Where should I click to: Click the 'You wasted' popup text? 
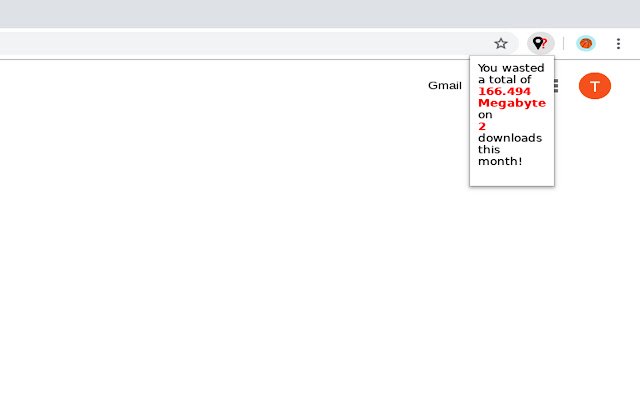point(511,68)
